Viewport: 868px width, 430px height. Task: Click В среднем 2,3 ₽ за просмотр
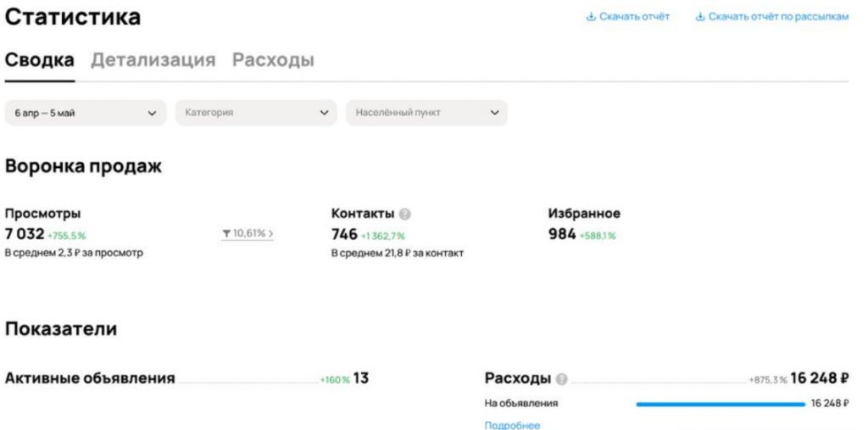pos(75,254)
